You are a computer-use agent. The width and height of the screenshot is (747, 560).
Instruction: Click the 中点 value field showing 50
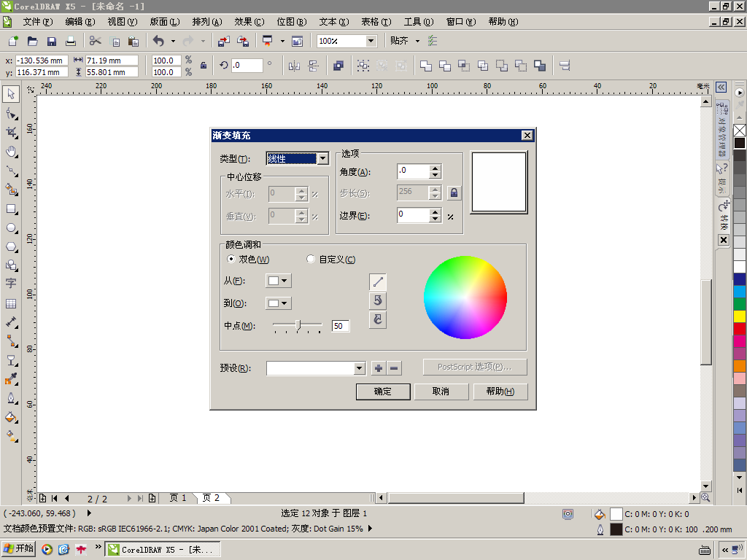coord(341,326)
